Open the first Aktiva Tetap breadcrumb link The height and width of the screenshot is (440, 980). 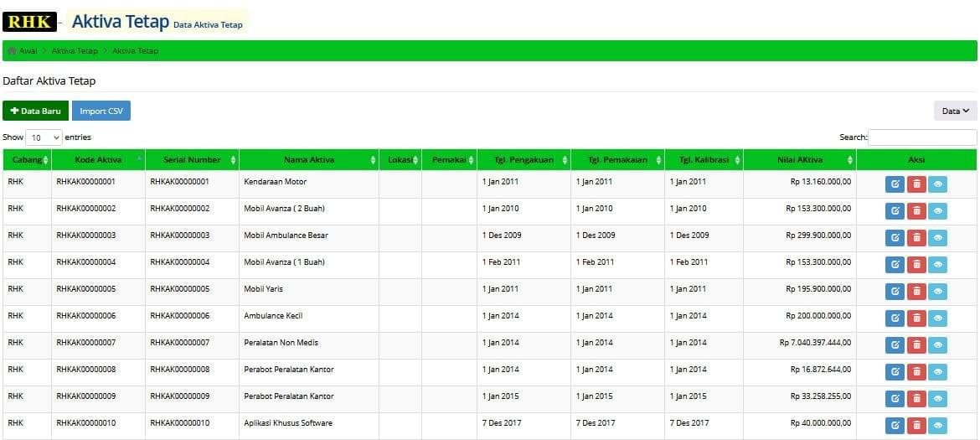pos(75,51)
